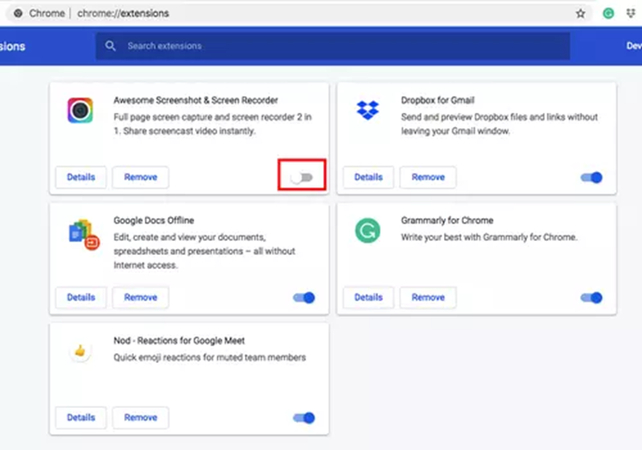The height and width of the screenshot is (450, 642).
Task: Click the Google Docs Offline icon
Action: (82, 232)
